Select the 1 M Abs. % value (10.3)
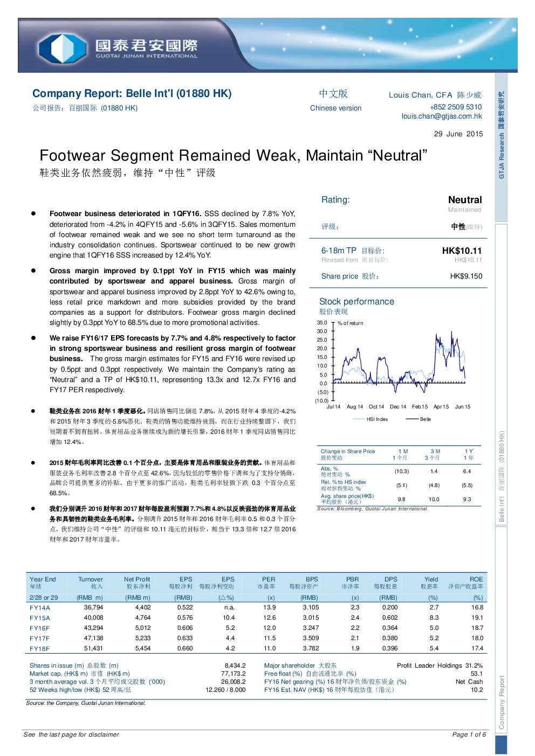Screen dimensions: 535x756 click(402, 471)
